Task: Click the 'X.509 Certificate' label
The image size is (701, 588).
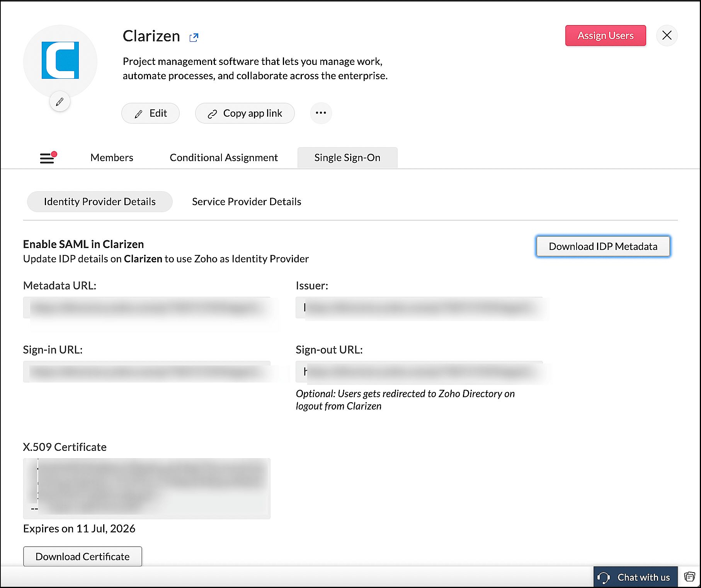Action: point(65,447)
